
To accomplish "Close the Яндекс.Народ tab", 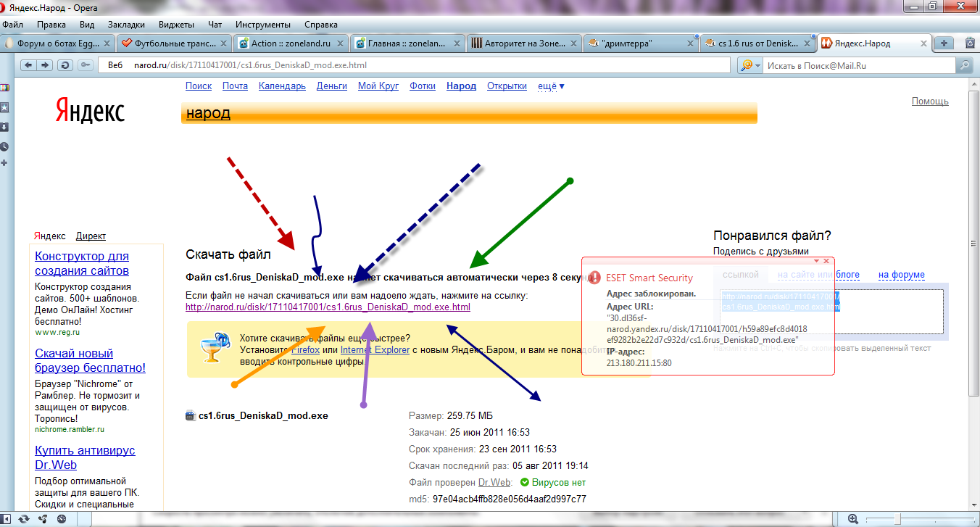I will point(923,43).
